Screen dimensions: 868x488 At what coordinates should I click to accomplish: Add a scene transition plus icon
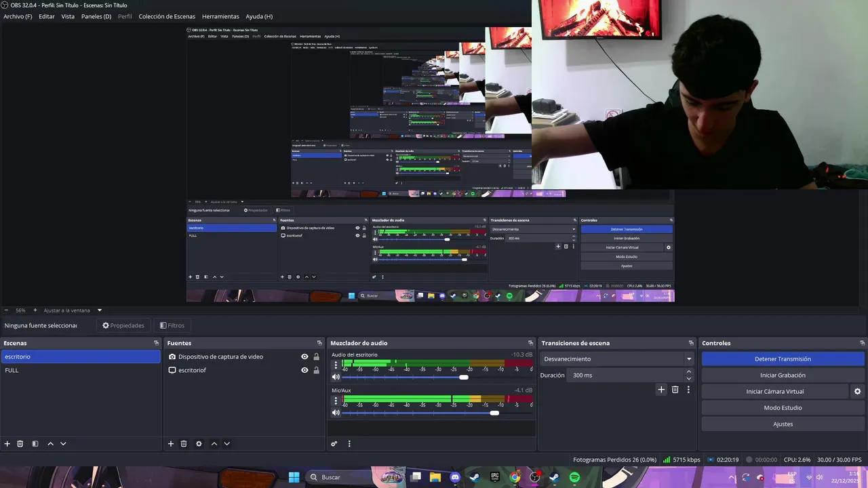(661, 390)
